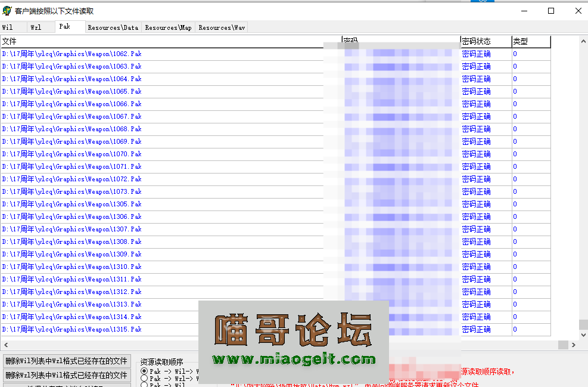588x387 pixels.
Task: Click the horizontal scrollbar left arrow
Action: (5, 345)
